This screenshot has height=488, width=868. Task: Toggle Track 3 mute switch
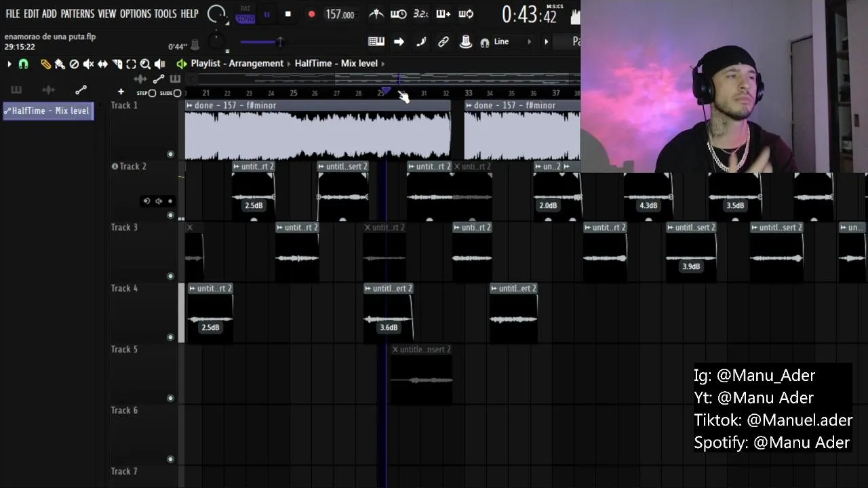(x=170, y=276)
